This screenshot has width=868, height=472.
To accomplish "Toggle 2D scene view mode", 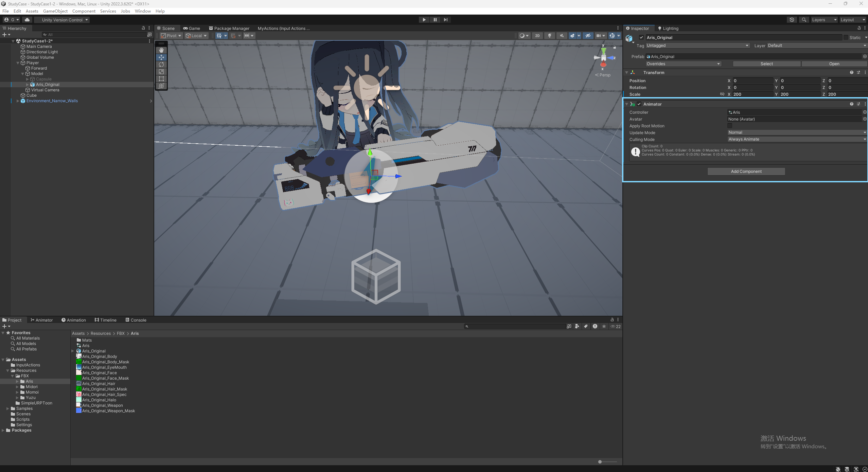I will 537,36.
